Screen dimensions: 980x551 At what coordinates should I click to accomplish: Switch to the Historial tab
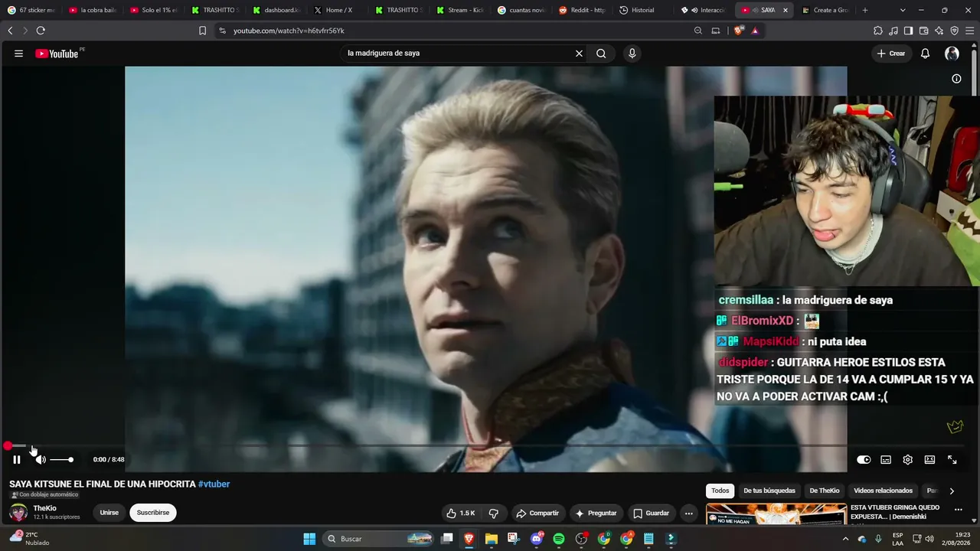643,10
